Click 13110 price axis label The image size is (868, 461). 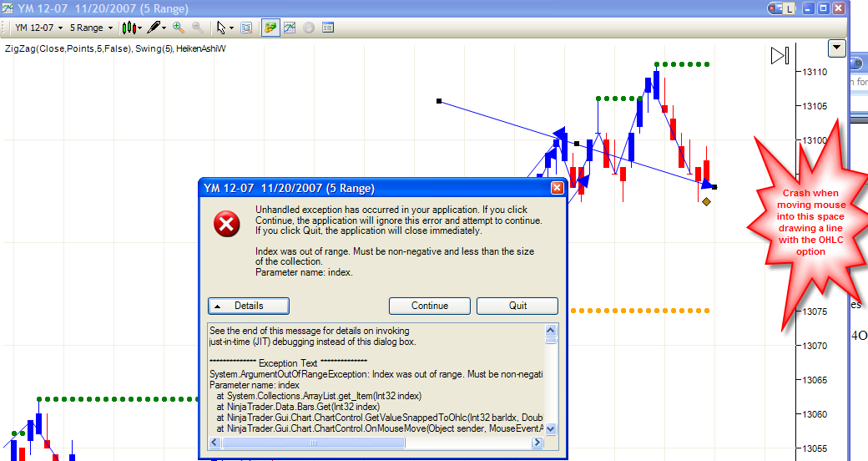(815, 72)
